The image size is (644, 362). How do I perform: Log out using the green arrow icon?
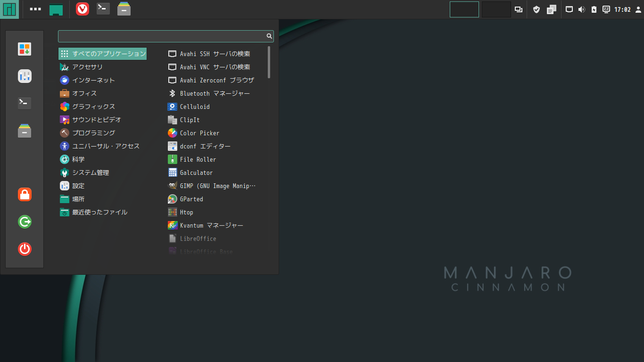pyautogui.click(x=25, y=222)
